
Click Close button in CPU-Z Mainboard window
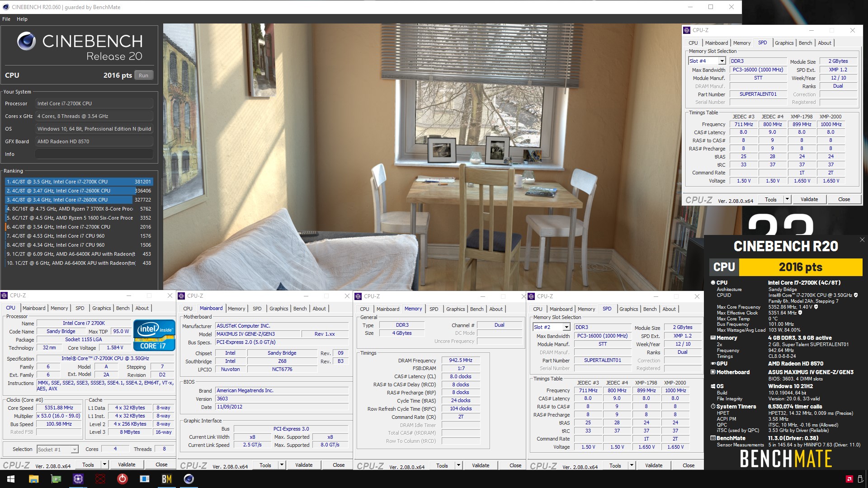339,465
